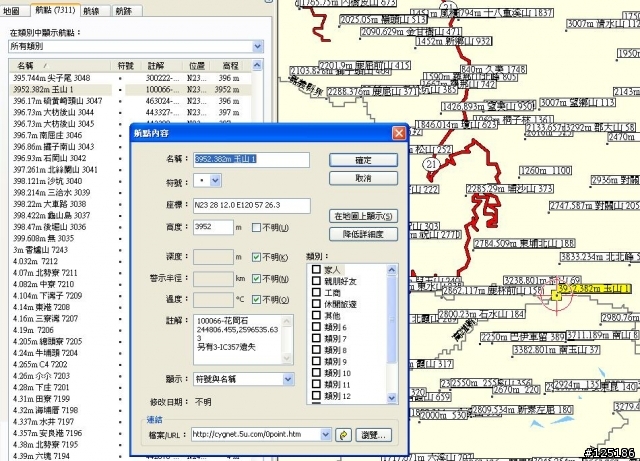Check the 類別 12 checkbox

(x=316, y=395)
